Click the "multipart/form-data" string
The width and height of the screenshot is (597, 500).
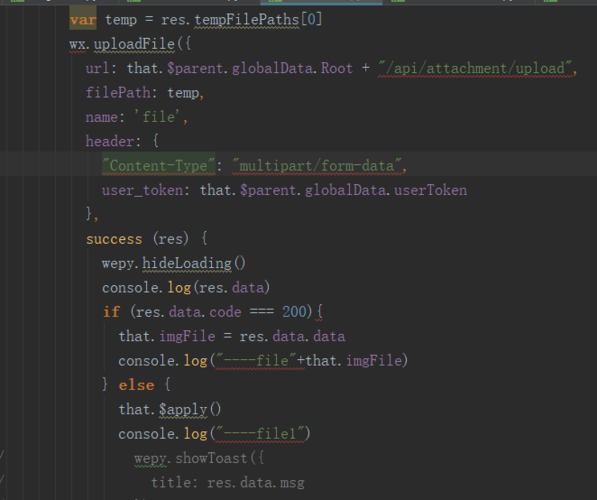(317, 166)
